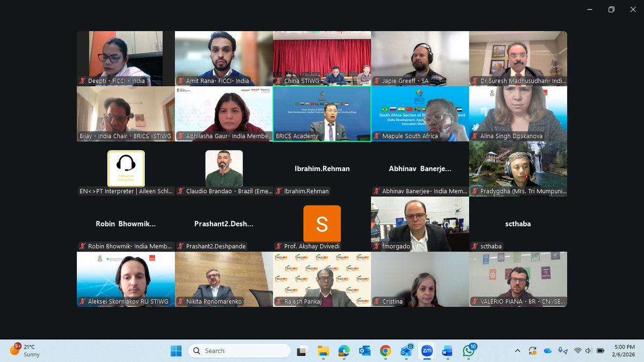Open the volume speaker tray icon

[589, 351]
